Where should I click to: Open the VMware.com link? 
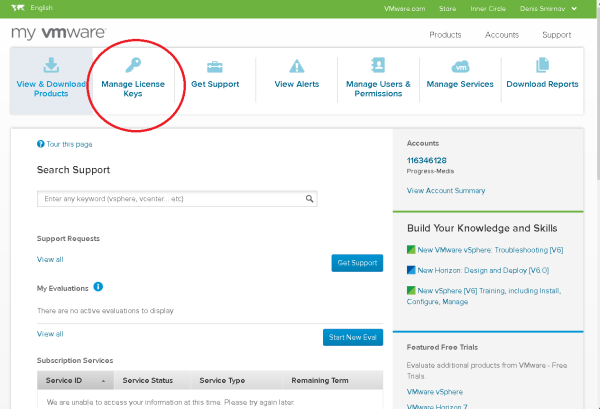(x=404, y=8)
